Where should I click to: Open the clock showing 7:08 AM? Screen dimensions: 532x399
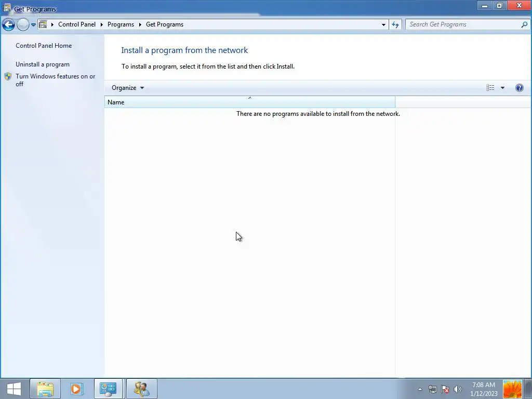pos(484,389)
